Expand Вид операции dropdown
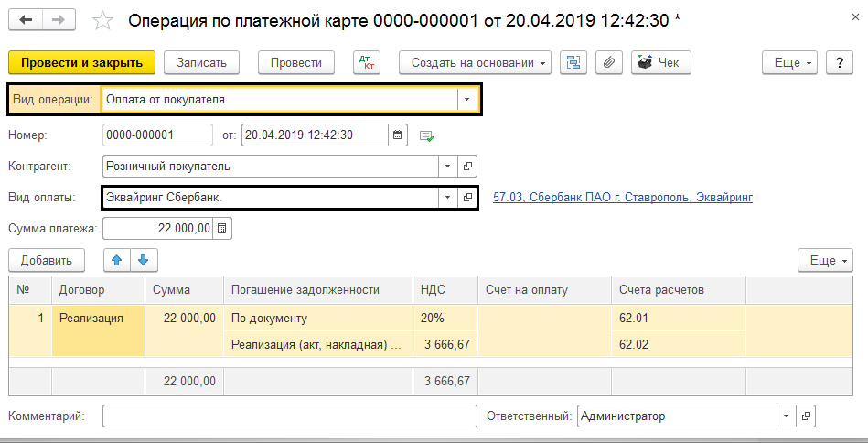Screen dimensions: 868x443 467,99
